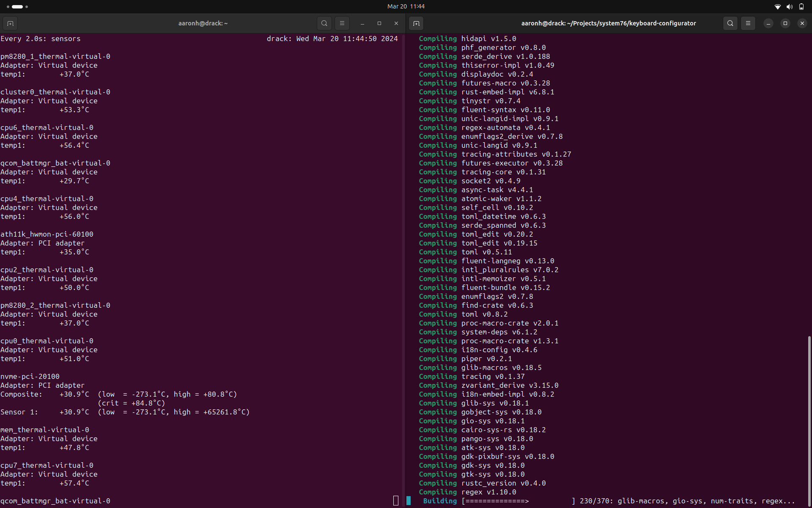Click the 'cluster0_thermal-virtual-0' sensor line
812x508 pixels.
[x=55, y=92]
